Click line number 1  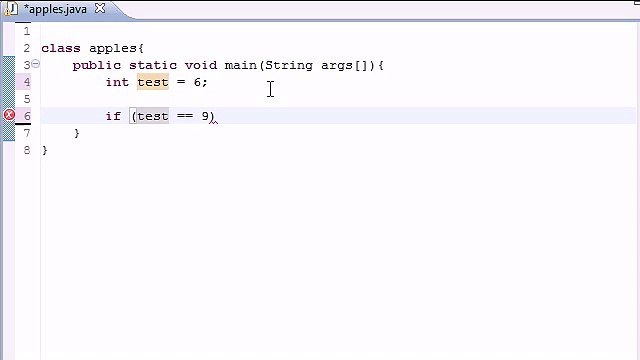click(x=27, y=31)
